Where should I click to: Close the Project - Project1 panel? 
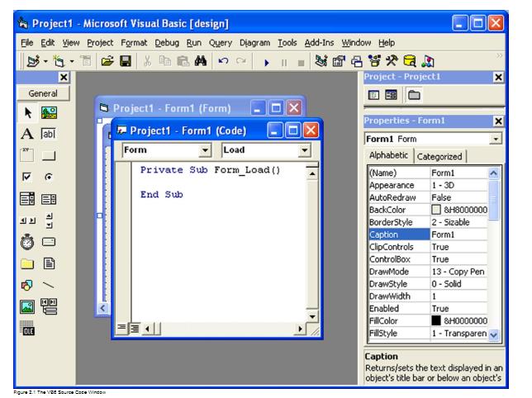498,78
